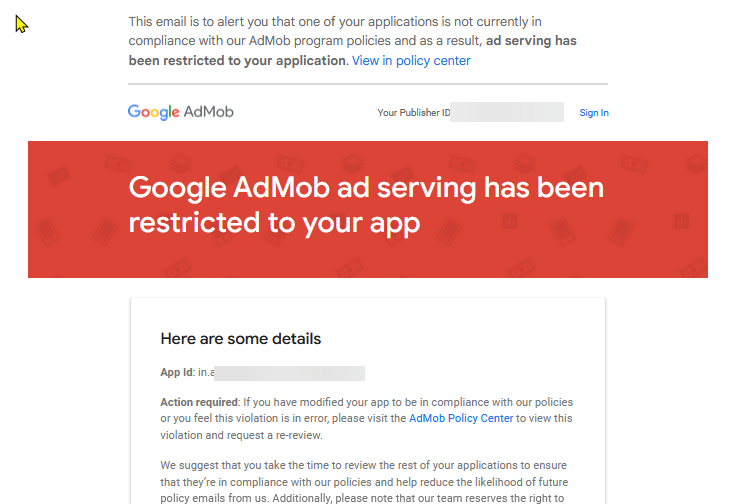Follow the "AdMob Policy Center" link
Screen dimensions: 731x504
(x=461, y=418)
